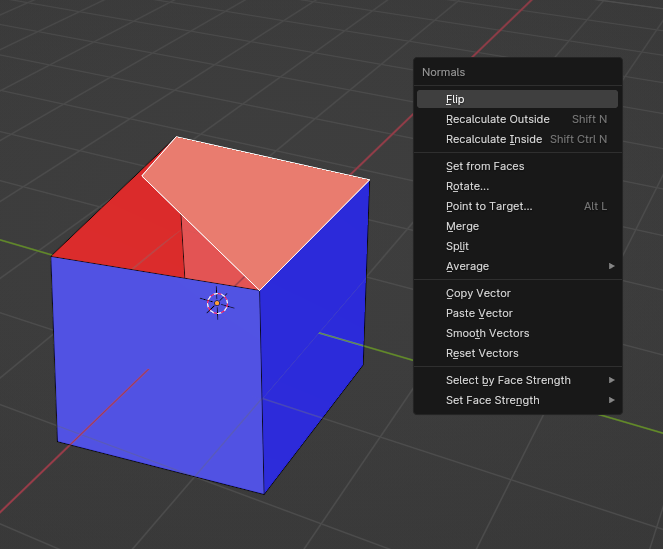Select Recalculate Outside

coord(517,119)
